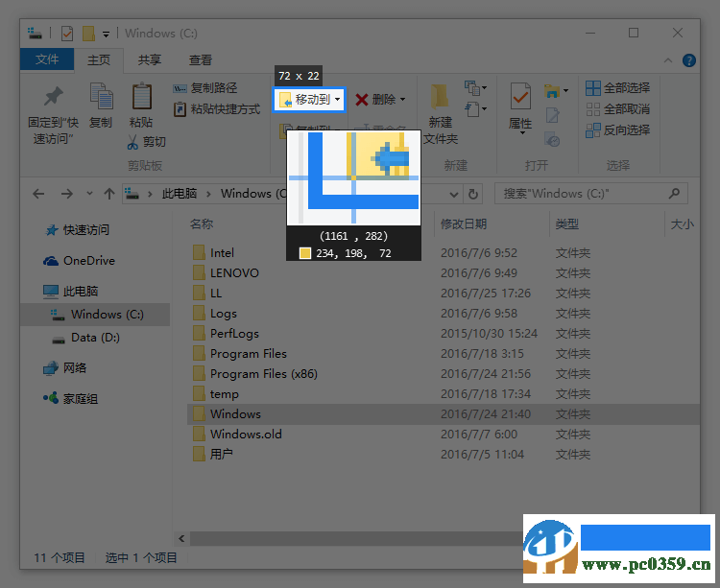
Task: Sort by Name (名称) column header
Action: click(x=202, y=224)
